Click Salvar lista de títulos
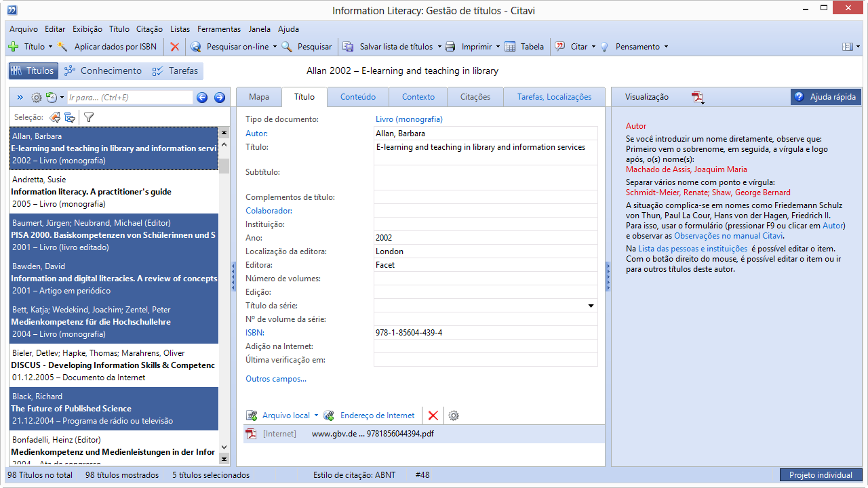This screenshot has height=488, width=868. click(387, 47)
